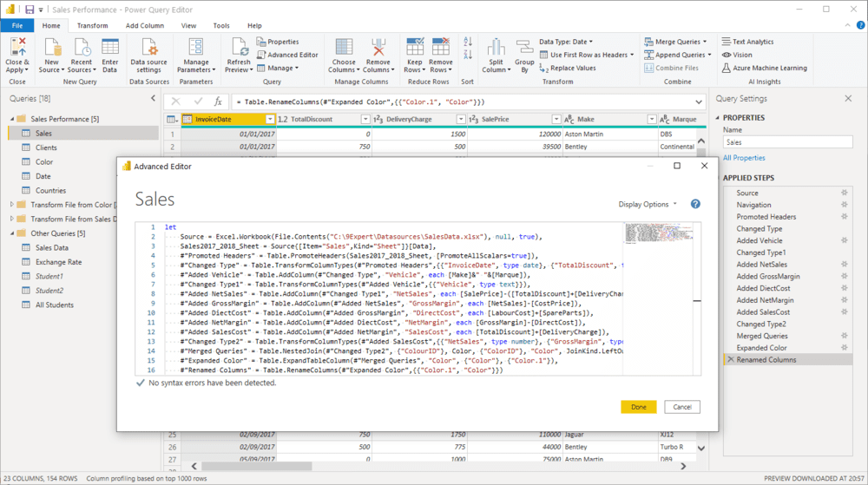Open InvoiceDate column filter dropdown
Viewport: 868px width, 485px height.
point(270,119)
